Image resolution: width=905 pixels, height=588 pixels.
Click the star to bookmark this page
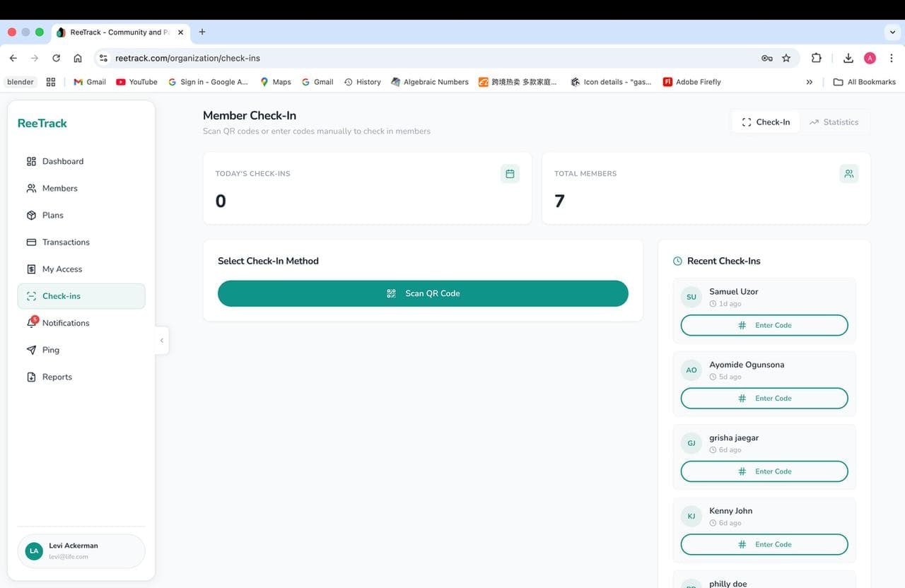point(786,58)
